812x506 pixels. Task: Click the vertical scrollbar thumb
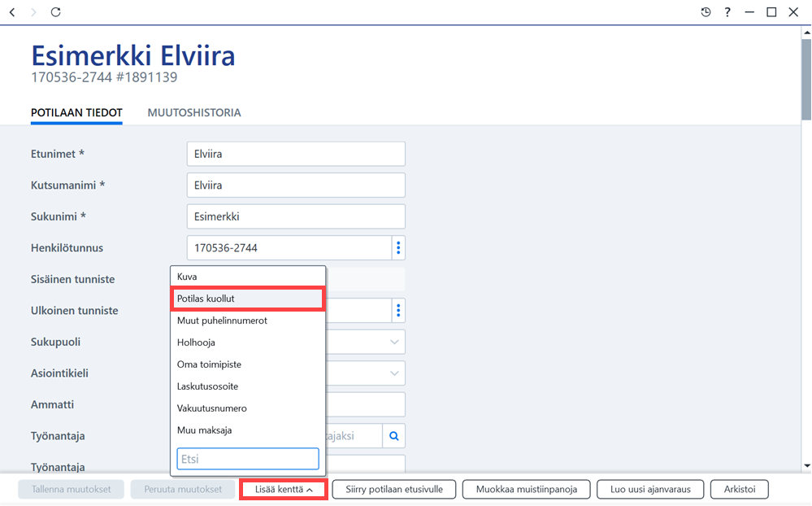point(806,80)
